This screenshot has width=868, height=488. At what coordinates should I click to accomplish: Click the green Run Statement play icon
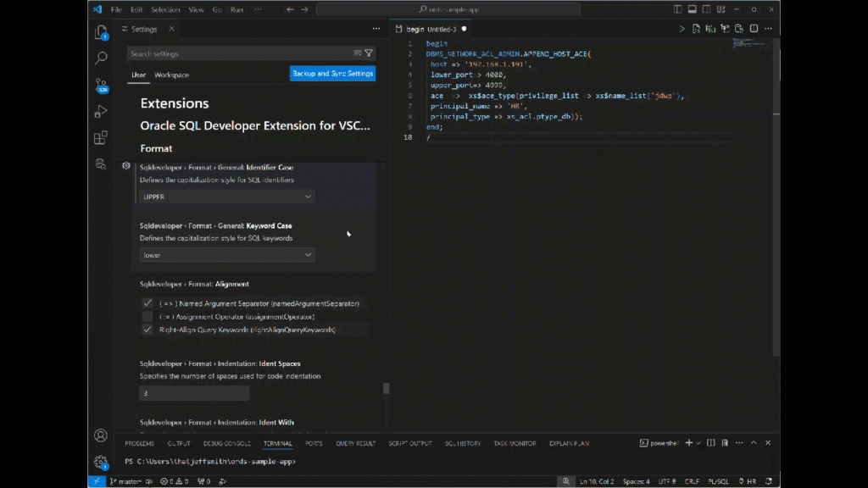pos(682,29)
